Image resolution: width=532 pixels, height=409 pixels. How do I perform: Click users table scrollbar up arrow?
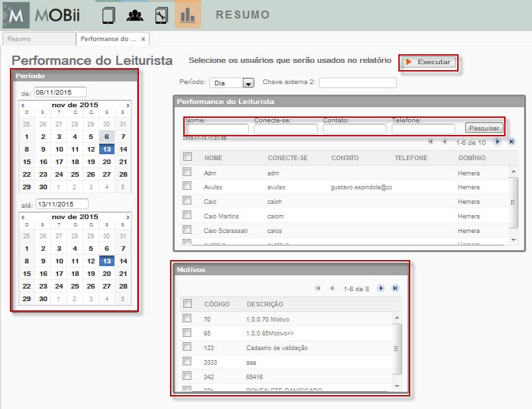point(513,172)
